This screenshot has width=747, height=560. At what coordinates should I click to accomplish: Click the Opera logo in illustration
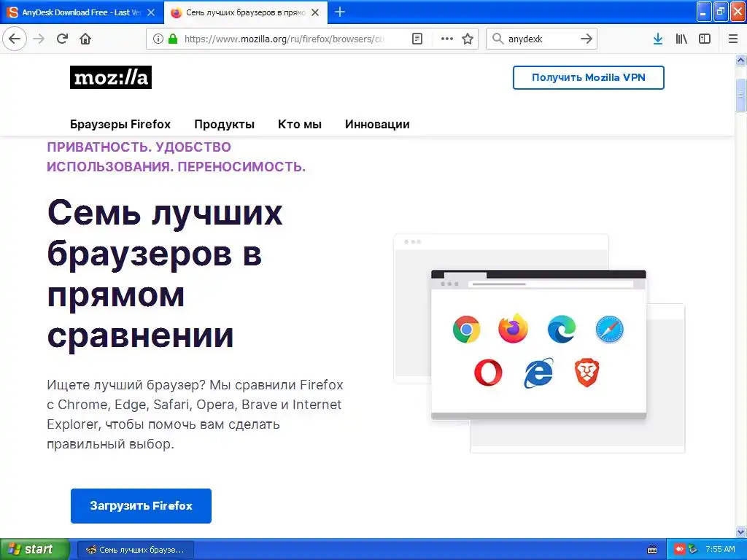[488, 373]
